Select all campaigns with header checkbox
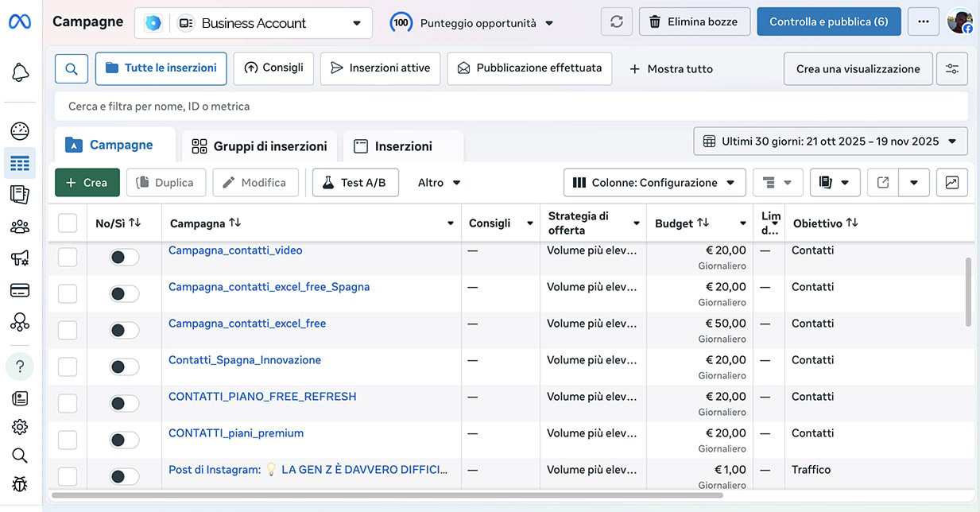Image resolution: width=980 pixels, height=512 pixels. click(68, 223)
